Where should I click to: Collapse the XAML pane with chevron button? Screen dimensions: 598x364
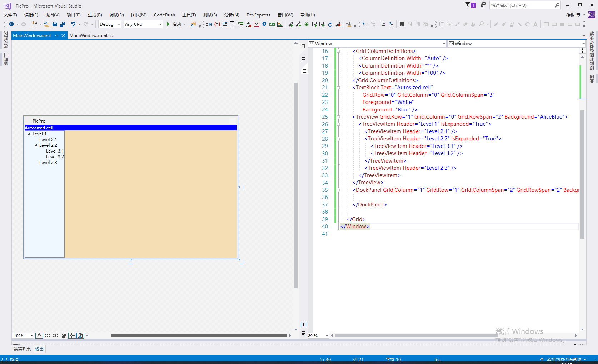(x=303, y=335)
